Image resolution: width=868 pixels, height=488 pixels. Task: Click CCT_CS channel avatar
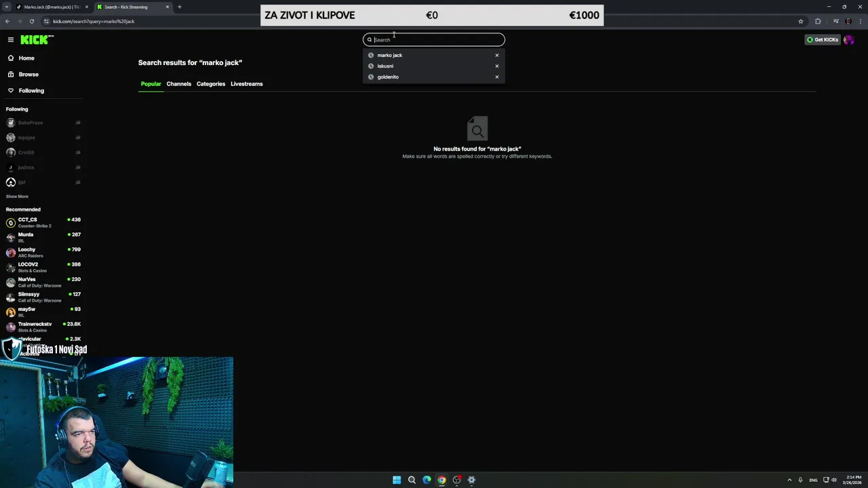click(11, 223)
